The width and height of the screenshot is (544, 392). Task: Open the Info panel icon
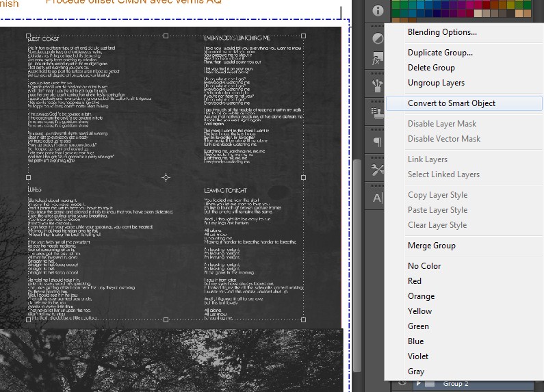[378, 10]
